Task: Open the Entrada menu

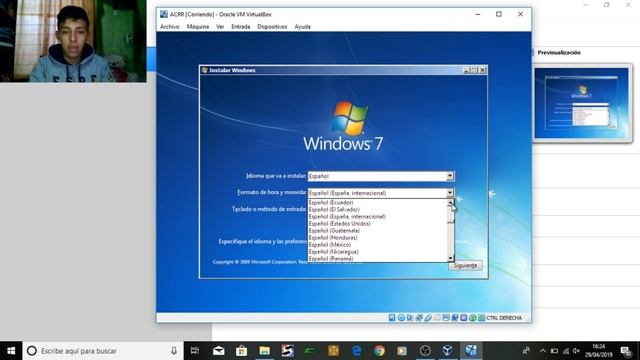Action: click(x=240, y=27)
